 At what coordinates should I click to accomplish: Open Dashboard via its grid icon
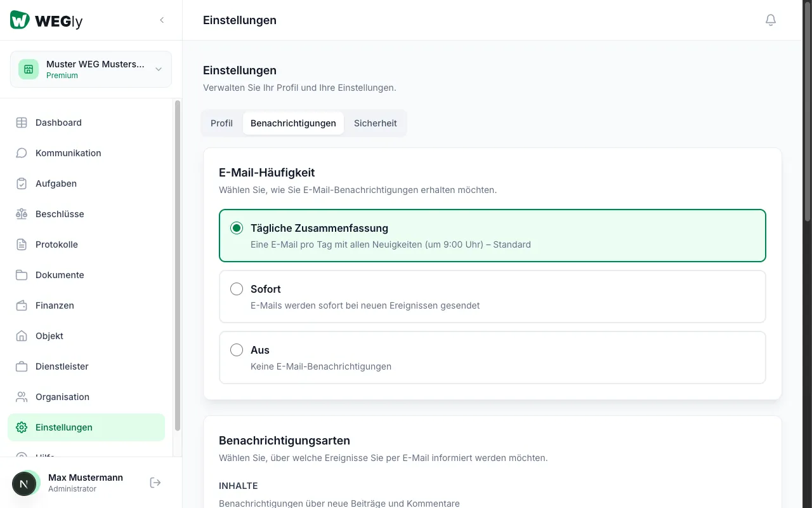pos(22,123)
